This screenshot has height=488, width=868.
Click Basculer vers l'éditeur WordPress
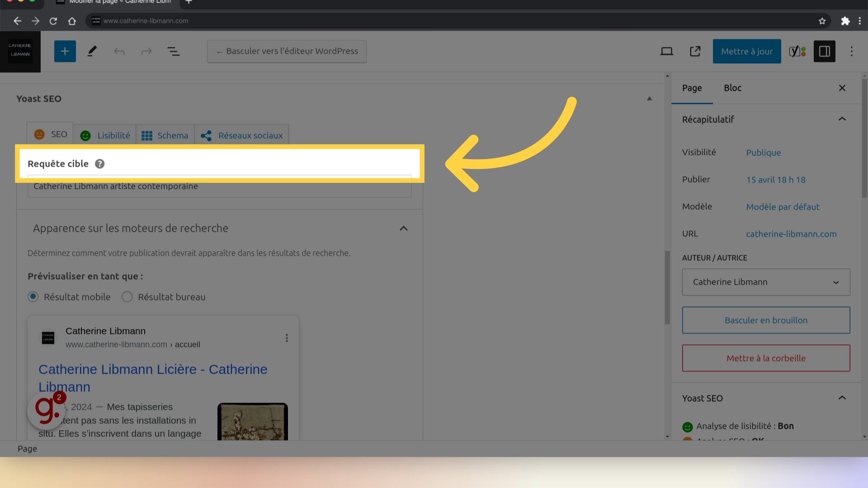[287, 52]
